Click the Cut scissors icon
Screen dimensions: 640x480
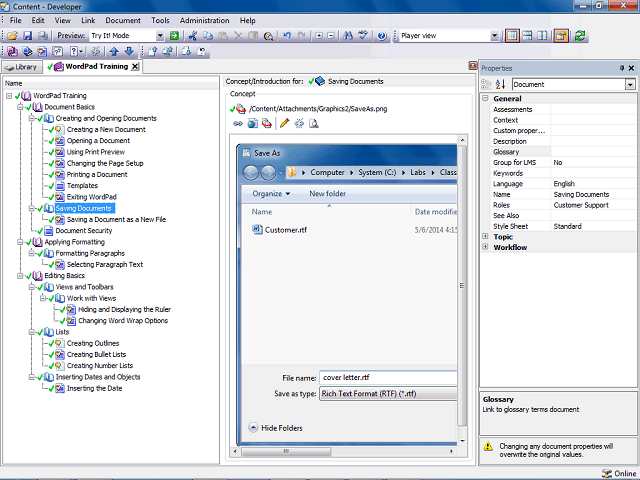(x=193, y=36)
